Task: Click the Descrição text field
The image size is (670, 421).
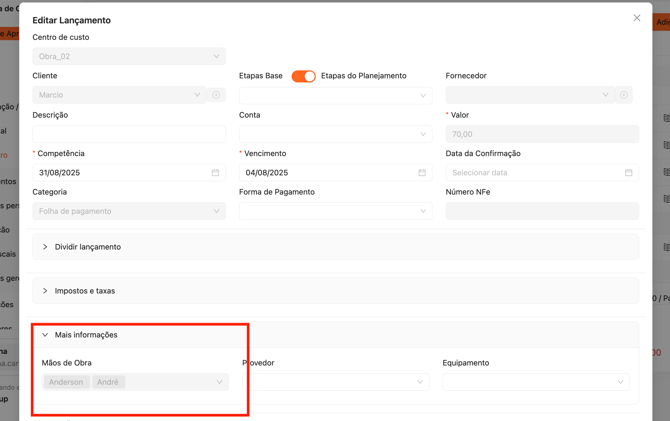Action: (128, 134)
